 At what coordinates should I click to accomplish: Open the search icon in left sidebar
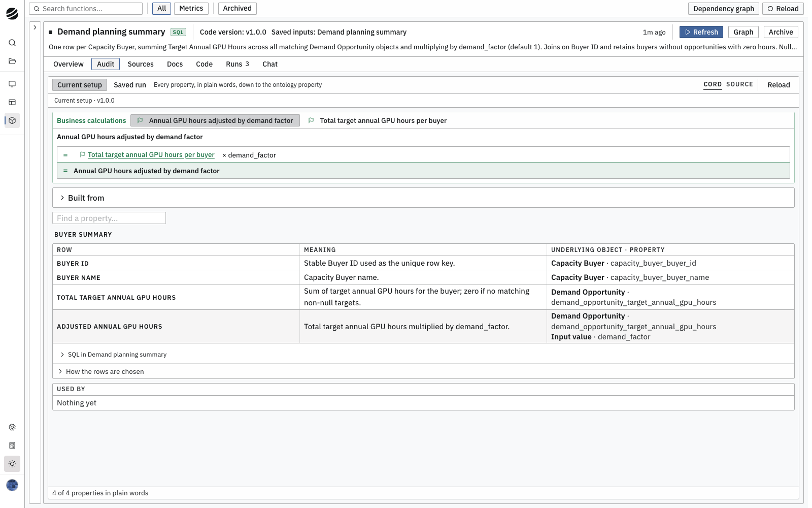(x=12, y=43)
